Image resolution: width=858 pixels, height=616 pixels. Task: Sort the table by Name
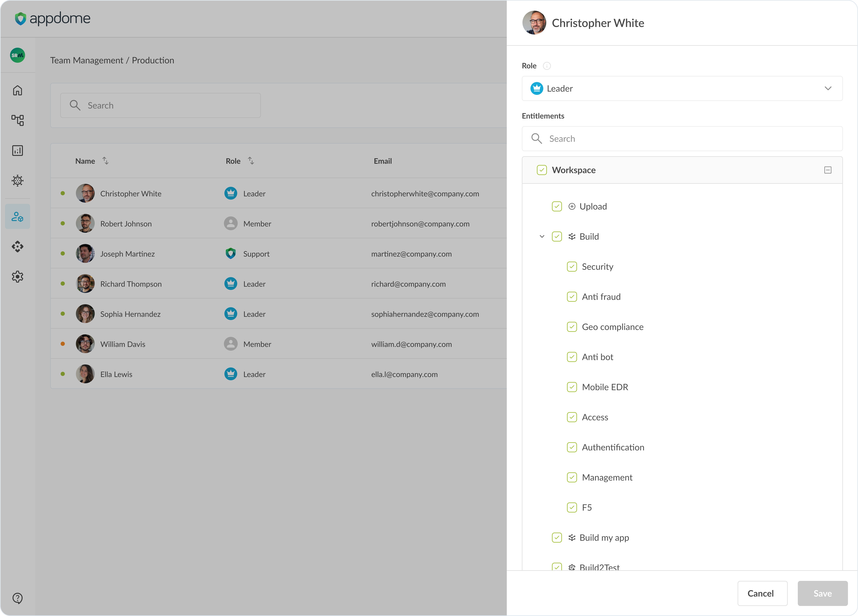106,161
